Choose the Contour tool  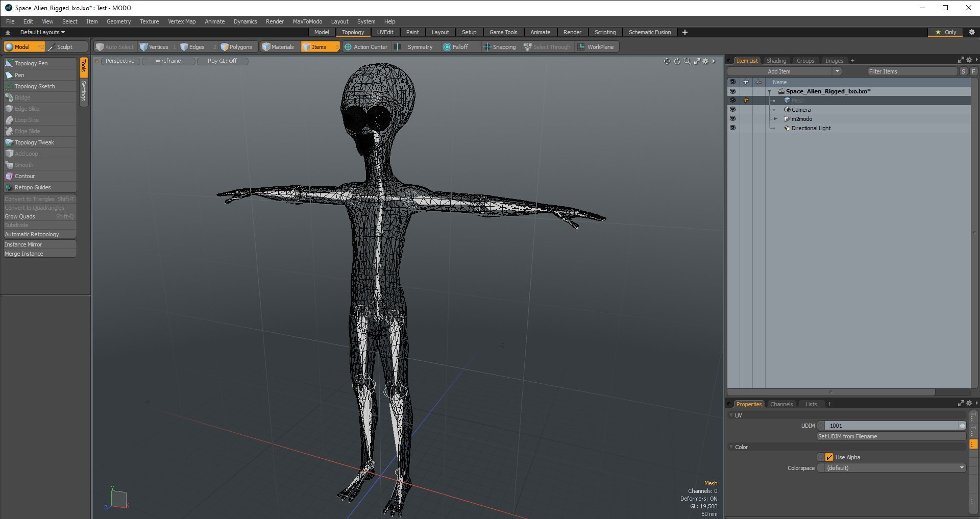click(40, 176)
